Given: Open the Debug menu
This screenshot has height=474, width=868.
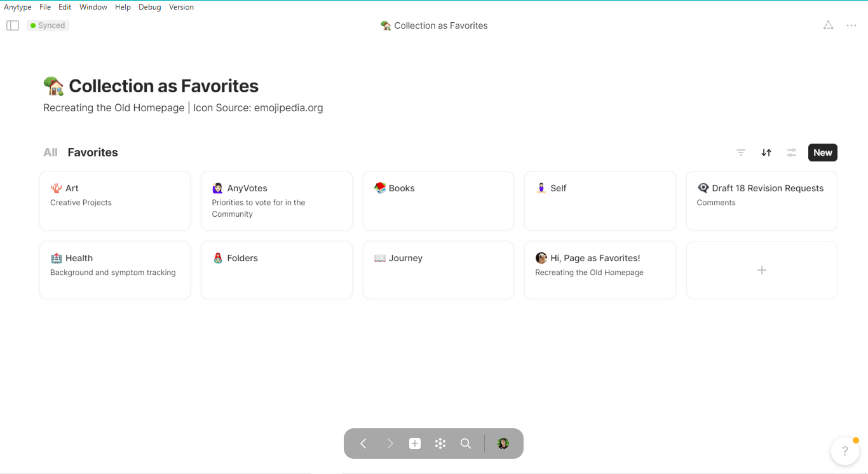Looking at the screenshot, I should (149, 7).
